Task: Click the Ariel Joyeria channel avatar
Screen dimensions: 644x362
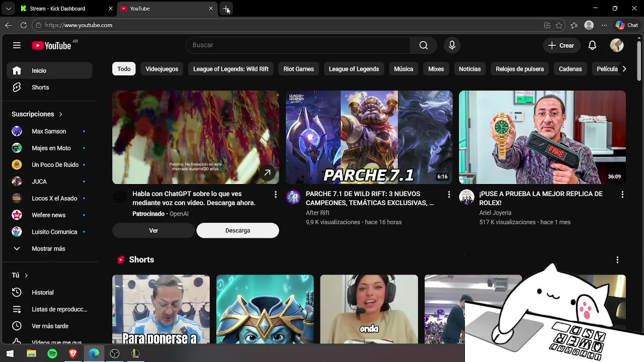Action: point(466,197)
